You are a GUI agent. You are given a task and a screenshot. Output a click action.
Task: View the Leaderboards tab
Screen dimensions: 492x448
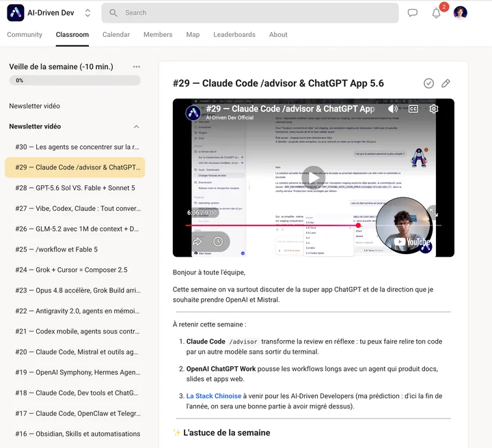234,34
